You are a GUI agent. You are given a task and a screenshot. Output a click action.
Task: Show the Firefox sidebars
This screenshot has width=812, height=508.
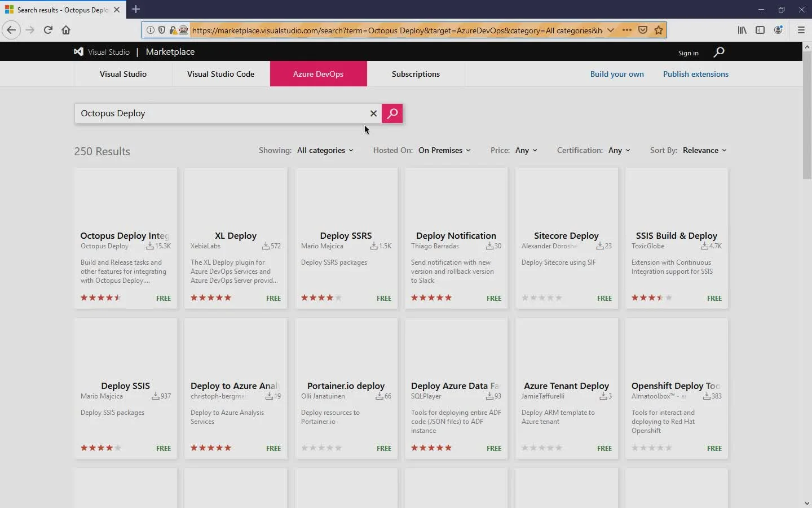tap(760, 30)
